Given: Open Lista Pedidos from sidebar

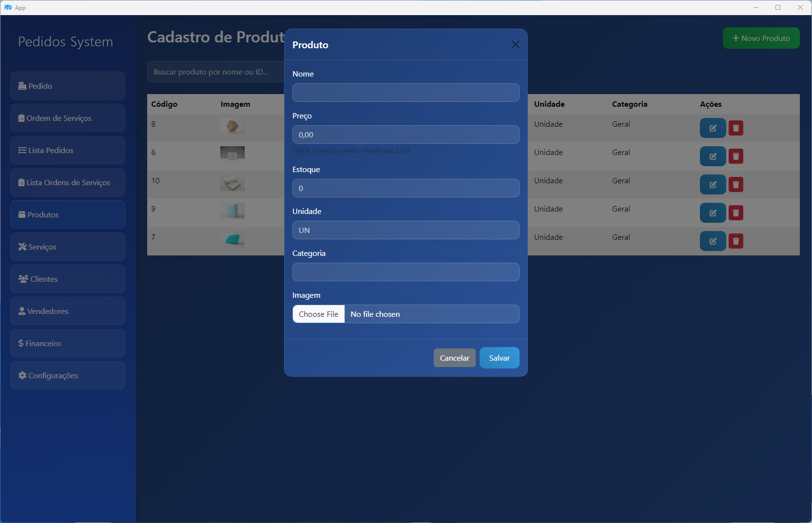Looking at the screenshot, I should [x=68, y=150].
